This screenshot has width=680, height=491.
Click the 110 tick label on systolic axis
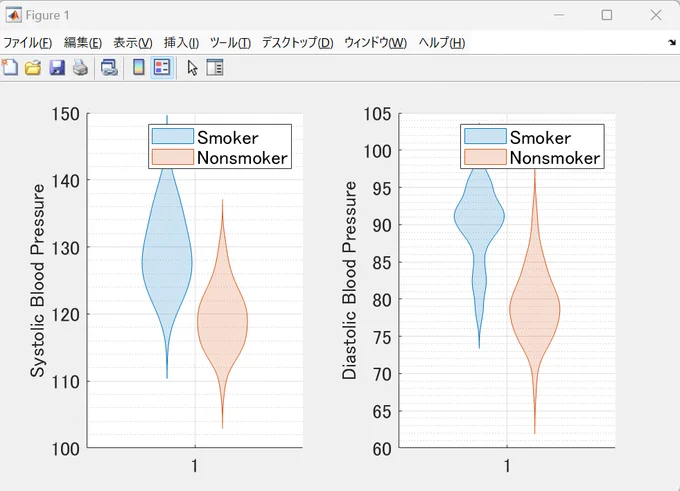[65, 382]
